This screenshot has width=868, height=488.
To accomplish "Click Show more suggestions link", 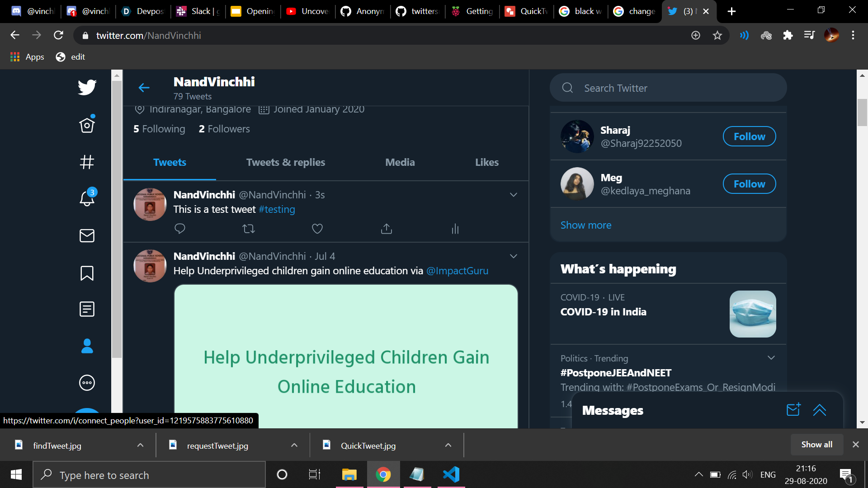I will (586, 225).
